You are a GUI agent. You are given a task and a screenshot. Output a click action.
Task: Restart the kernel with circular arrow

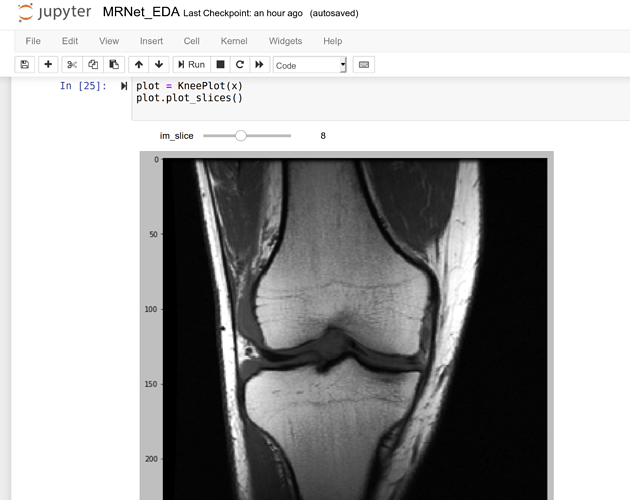(240, 64)
